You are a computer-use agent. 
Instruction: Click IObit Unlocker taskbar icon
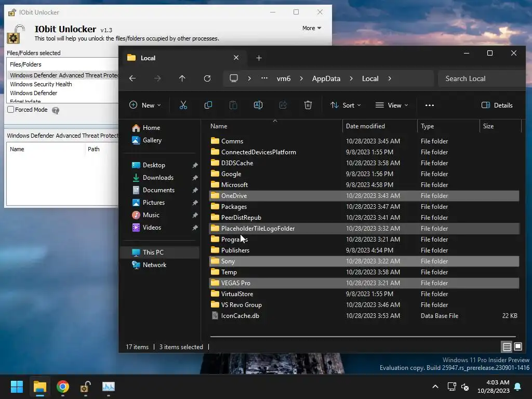(x=85, y=387)
